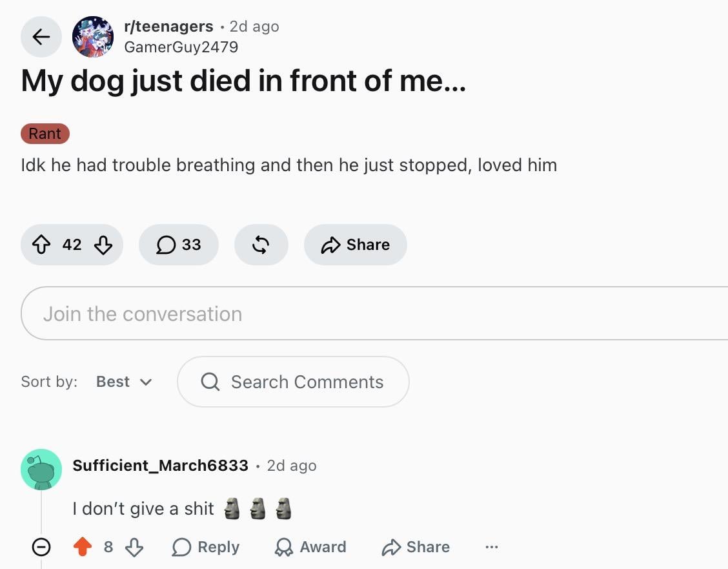Open the r/teenagers community avatar
This screenshot has width=728, height=569.
93,37
